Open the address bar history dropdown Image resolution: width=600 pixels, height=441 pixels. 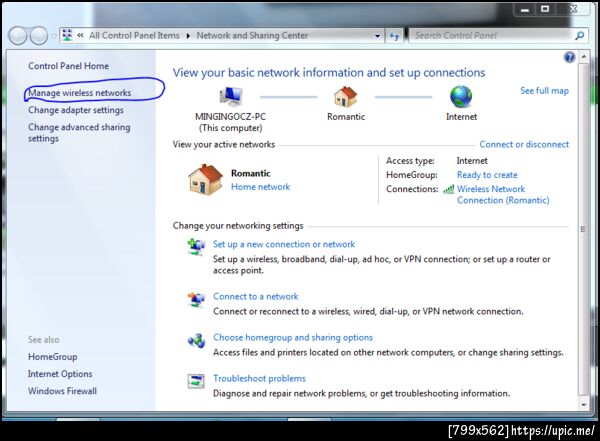[x=377, y=36]
